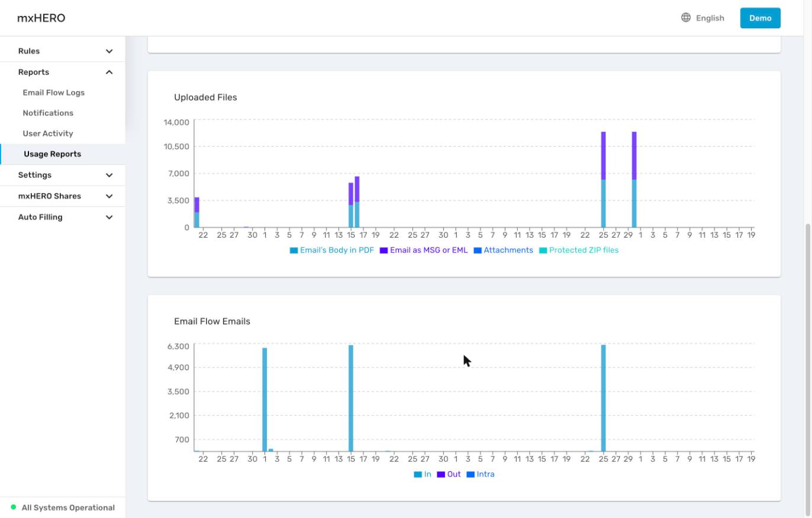Click the Demo account button

[760, 18]
